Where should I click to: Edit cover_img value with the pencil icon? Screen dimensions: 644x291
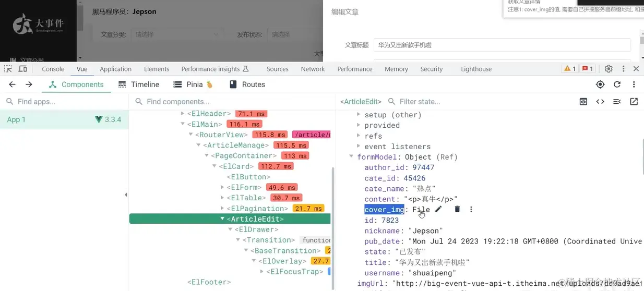pos(438,209)
